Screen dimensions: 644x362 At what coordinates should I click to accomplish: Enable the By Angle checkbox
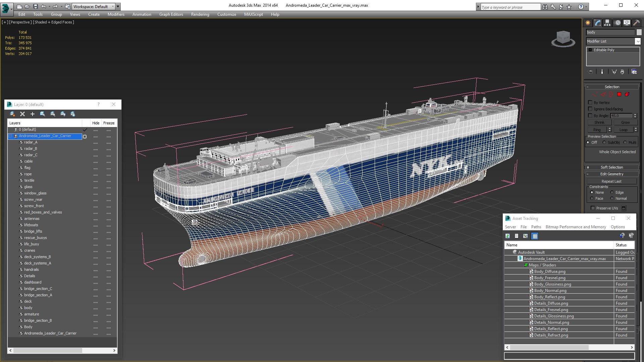pos(590,116)
